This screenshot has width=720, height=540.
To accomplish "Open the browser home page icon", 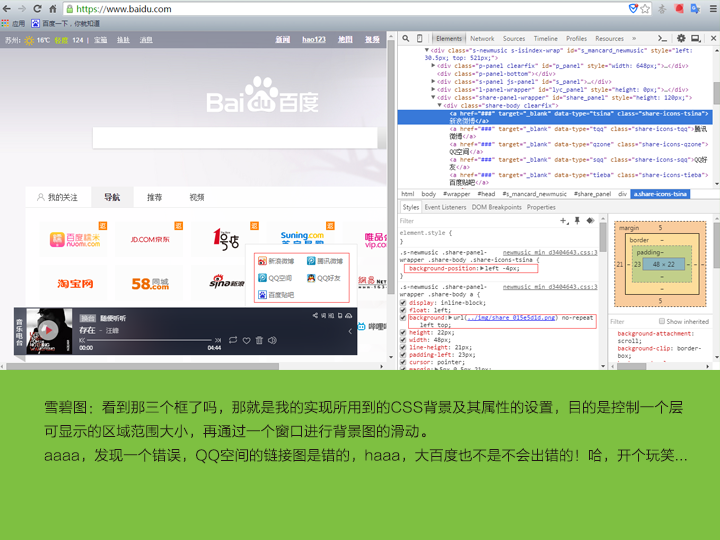I will [52, 8].
